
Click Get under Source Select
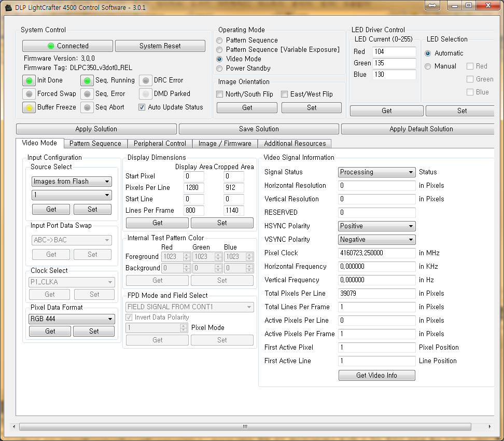(x=51, y=210)
